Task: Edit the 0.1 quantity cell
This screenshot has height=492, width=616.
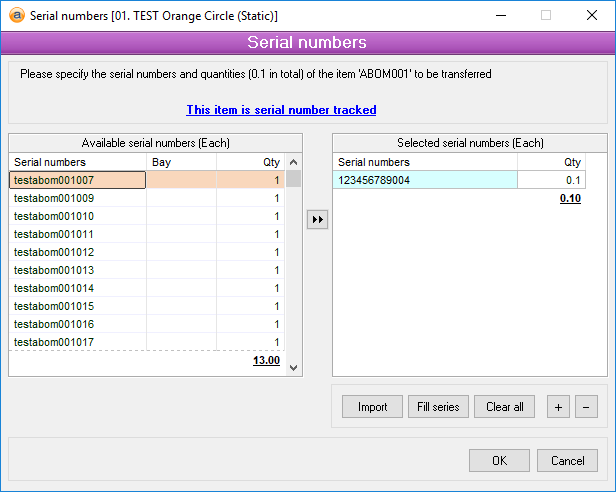Action: pos(551,180)
